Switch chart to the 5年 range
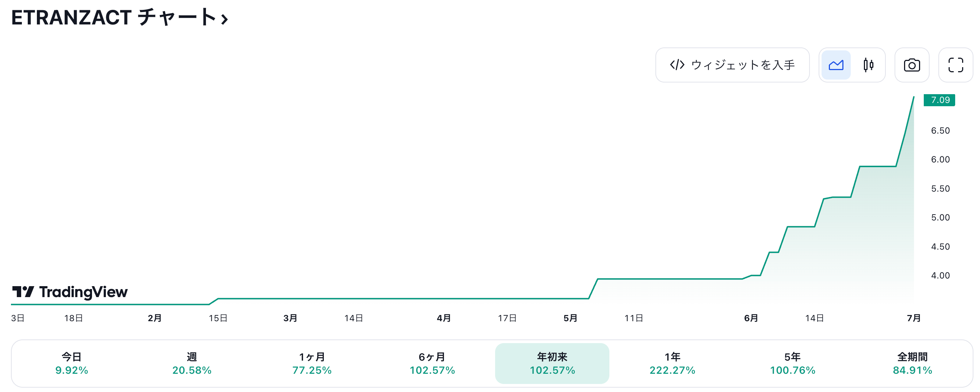980x392 pixels. point(792,364)
